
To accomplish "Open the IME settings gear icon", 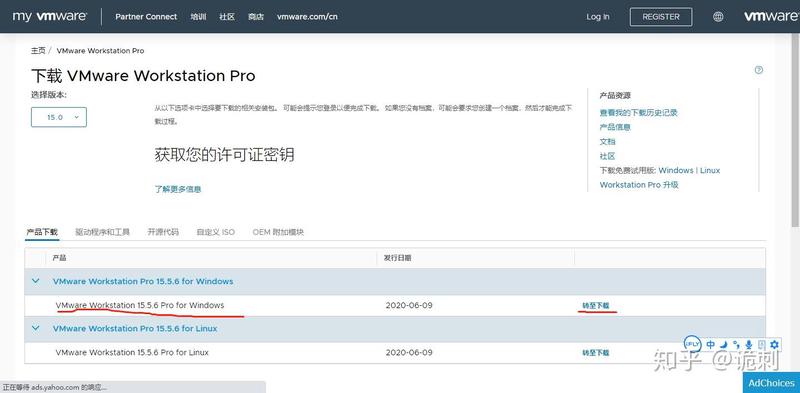I will pos(775,345).
